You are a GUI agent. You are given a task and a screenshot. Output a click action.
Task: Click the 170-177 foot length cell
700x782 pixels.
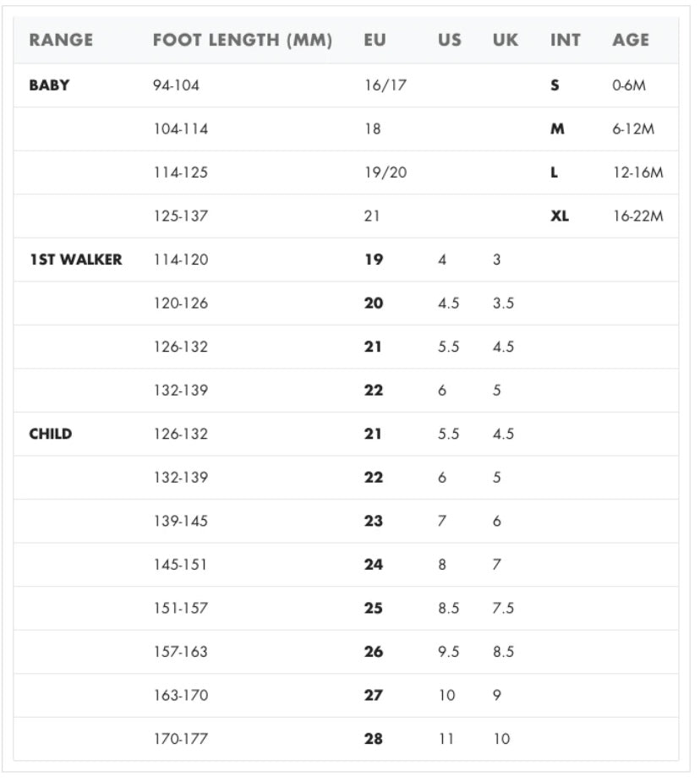click(180, 739)
